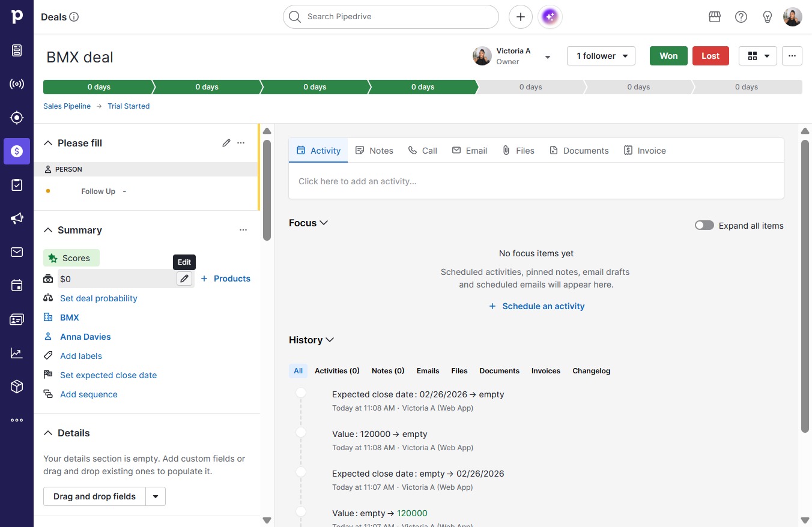
Task: Open the 1 follower dropdown
Action: pos(601,56)
